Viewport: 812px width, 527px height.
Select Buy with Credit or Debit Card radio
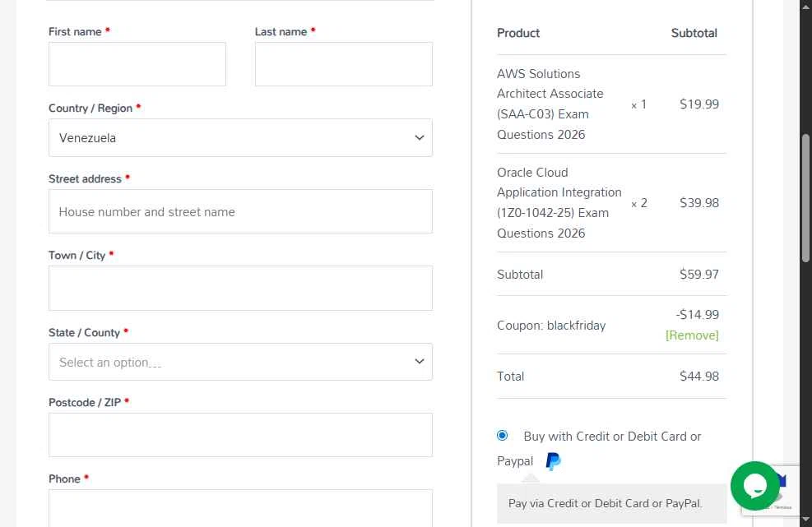[502, 436]
